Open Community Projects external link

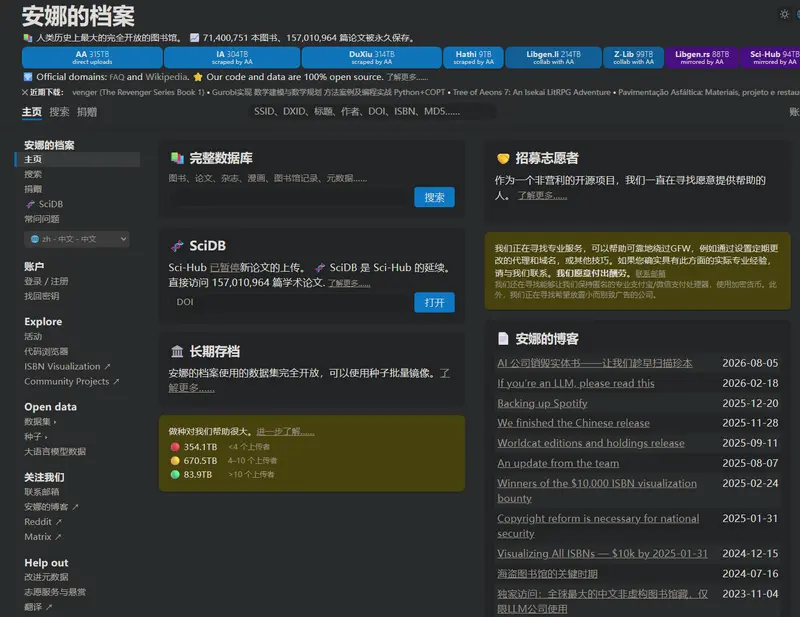coord(71,381)
